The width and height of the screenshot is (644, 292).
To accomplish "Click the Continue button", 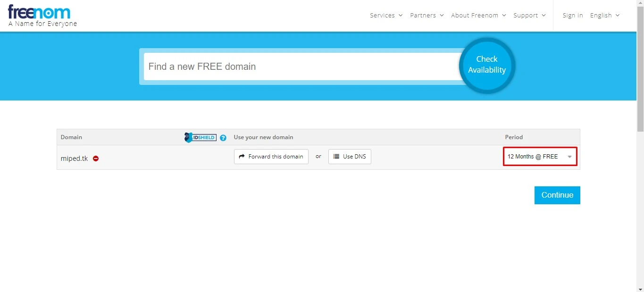I will [x=557, y=195].
